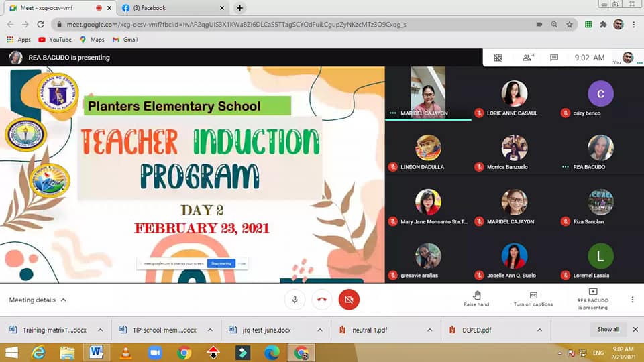
Task: Click the red hang-up call button
Action: (322, 300)
